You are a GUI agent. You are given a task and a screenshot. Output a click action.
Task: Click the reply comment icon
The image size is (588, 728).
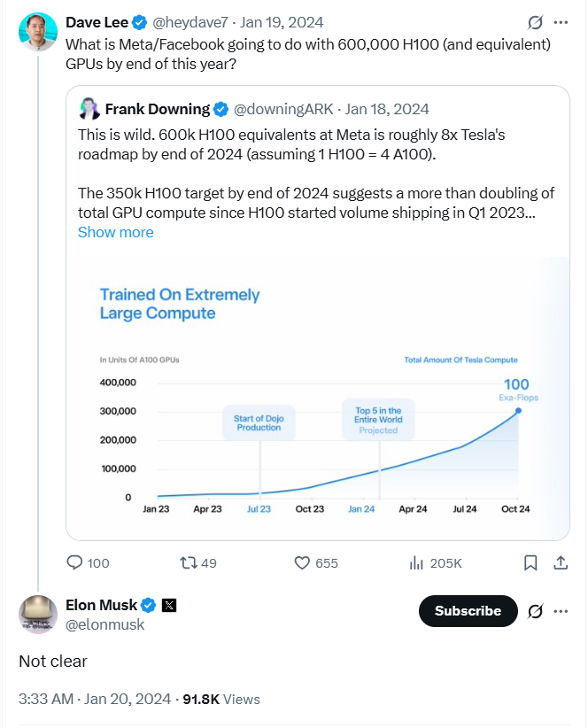(75, 562)
